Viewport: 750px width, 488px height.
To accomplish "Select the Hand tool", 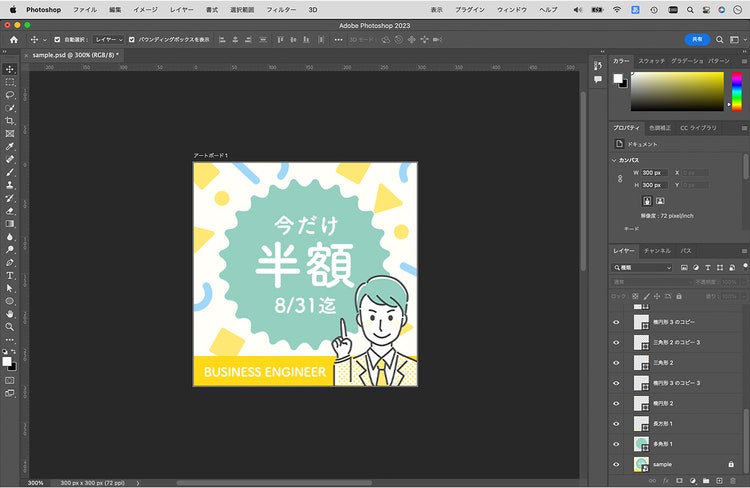I will [10, 314].
